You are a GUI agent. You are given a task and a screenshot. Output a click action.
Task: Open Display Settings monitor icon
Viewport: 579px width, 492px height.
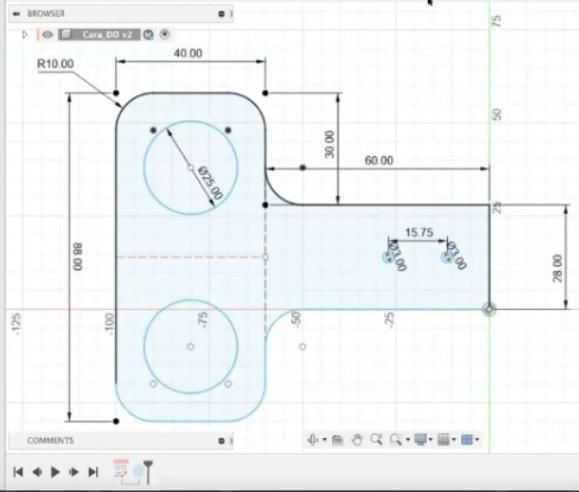(x=421, y=440)
